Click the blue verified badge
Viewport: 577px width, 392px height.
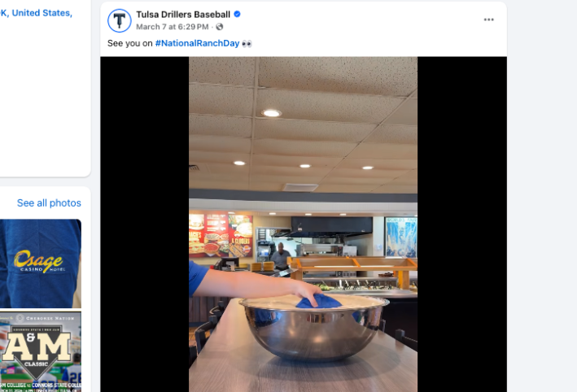(x=238, y=15)
